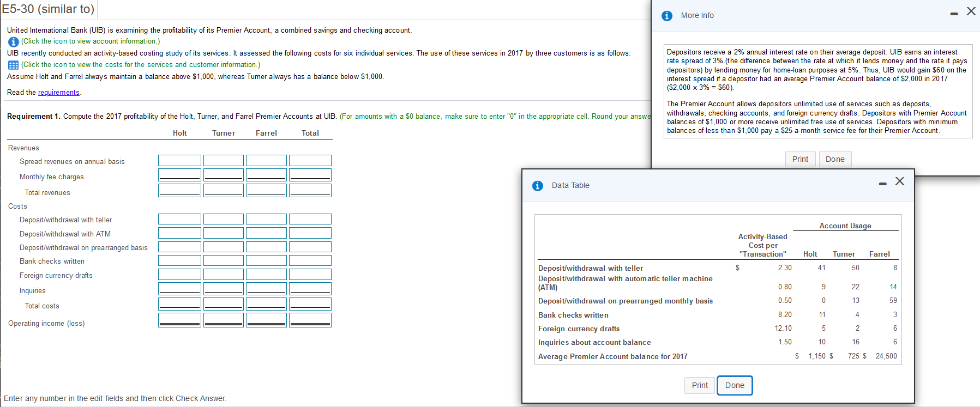Click Holt's total revenues field
This screenshot has width=980, height=407.
click(x=179, y=190)
